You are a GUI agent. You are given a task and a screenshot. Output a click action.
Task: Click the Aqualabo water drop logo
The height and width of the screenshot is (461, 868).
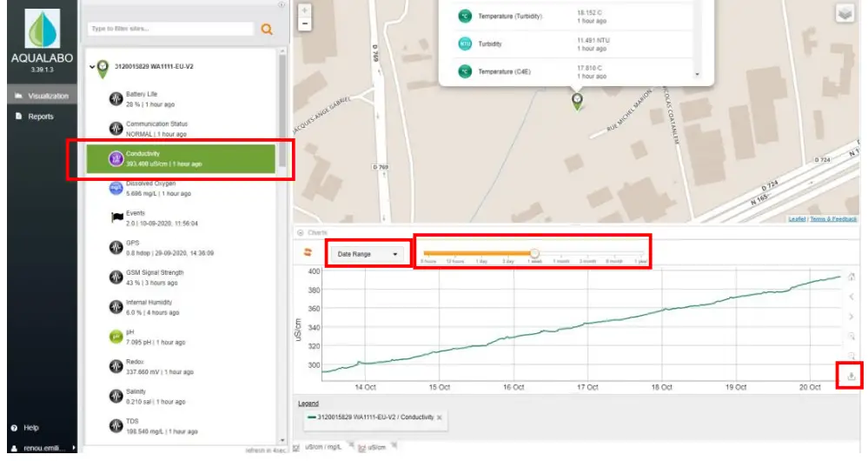click(x=42, y=29)
